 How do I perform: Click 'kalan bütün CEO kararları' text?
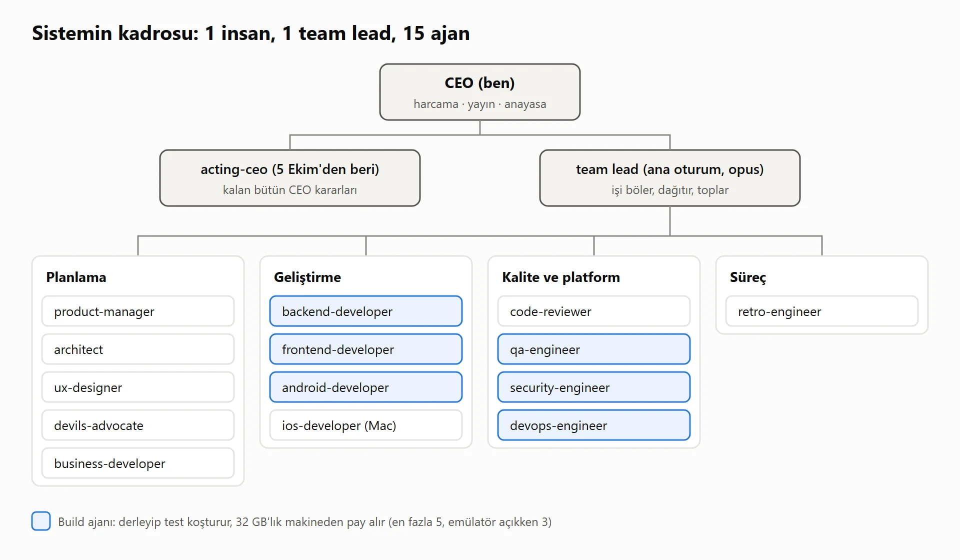290,190
